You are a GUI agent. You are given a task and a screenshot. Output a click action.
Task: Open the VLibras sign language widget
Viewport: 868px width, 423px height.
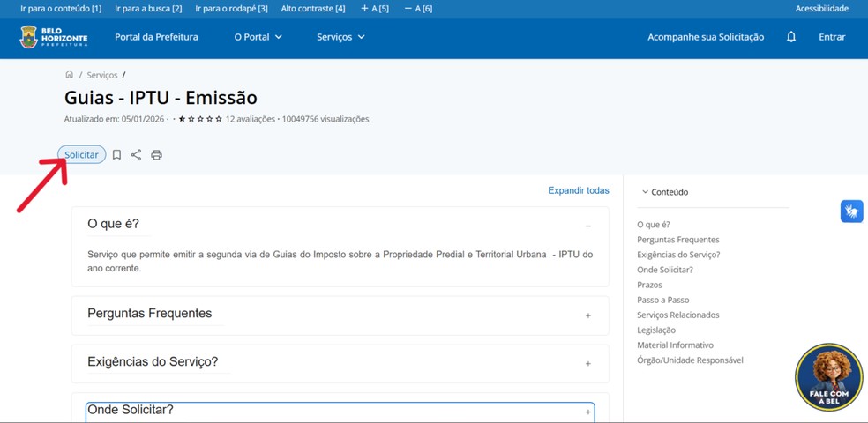tap(851, 211)
